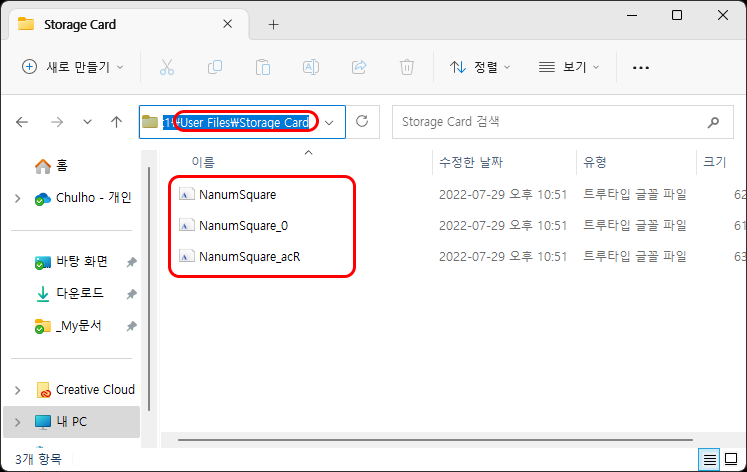The height and width of the screenshot is (472, 747).
Task: Open the 보기 view dropdown
Action: click(x=569, y=67)
